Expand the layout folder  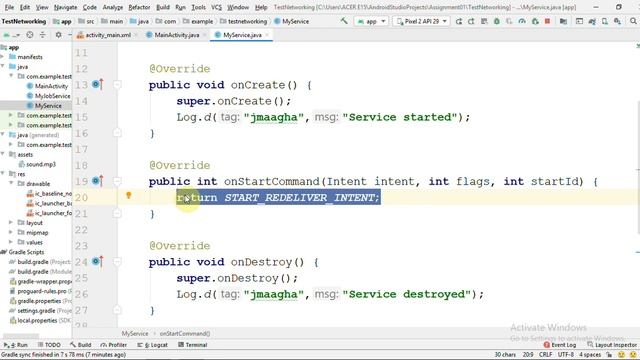pyautogui.click(x=11, y=222)
